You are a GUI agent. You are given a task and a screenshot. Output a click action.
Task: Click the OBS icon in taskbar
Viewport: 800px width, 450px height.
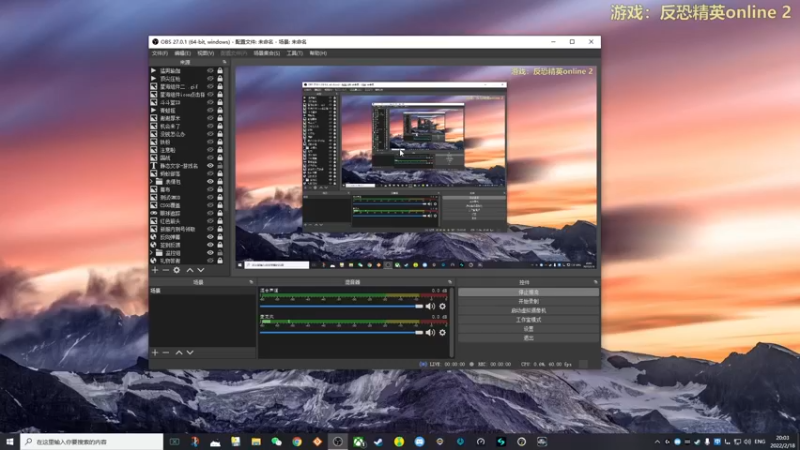[x=337, y=442]
